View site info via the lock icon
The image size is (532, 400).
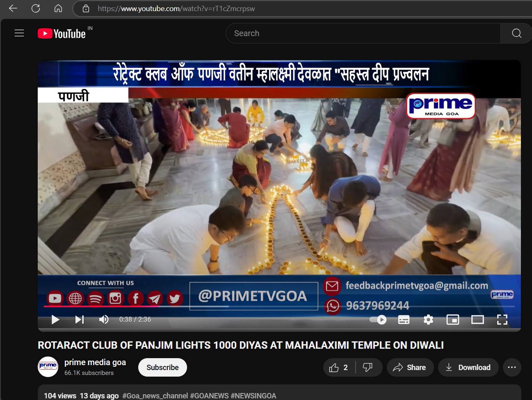point(86,9)
